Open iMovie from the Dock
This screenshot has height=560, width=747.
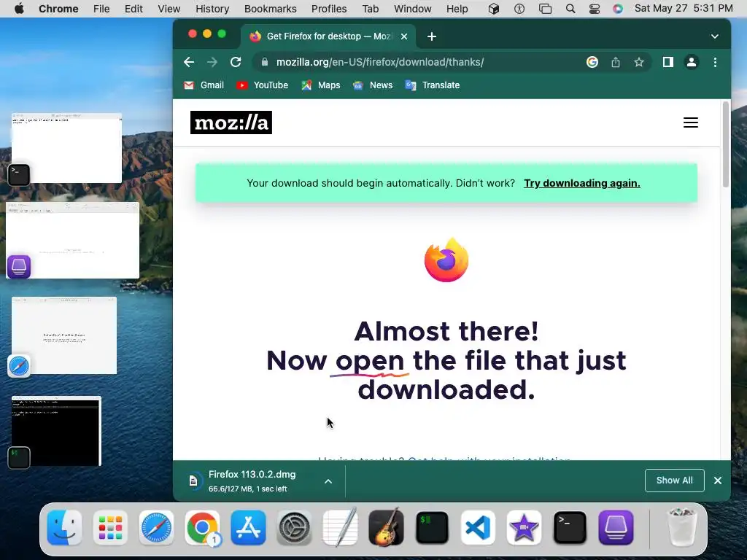pos(524,528)
